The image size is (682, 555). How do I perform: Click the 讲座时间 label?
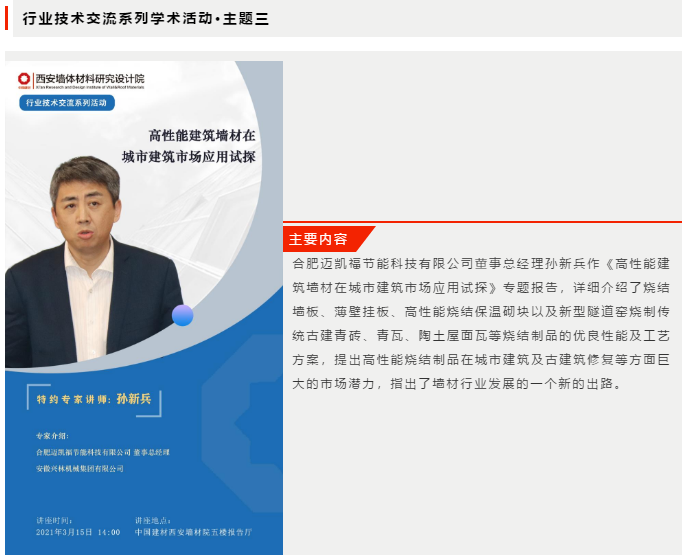tap(53, 520)
